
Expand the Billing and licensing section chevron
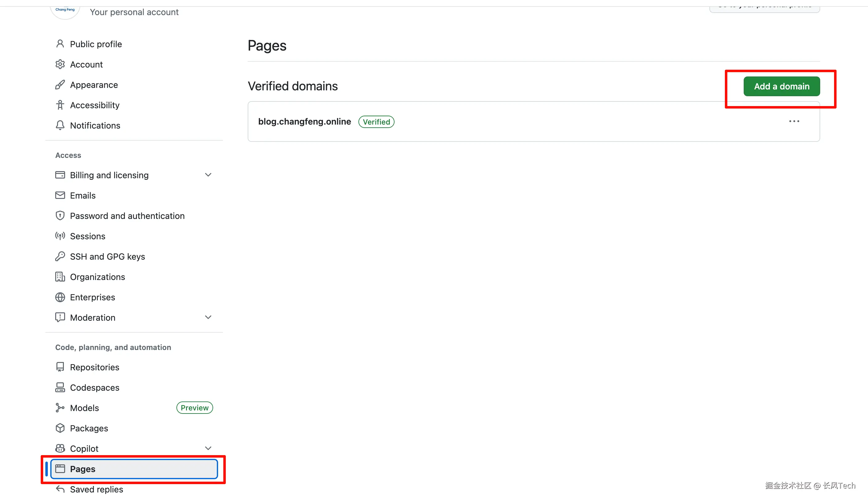coord(208,175)
